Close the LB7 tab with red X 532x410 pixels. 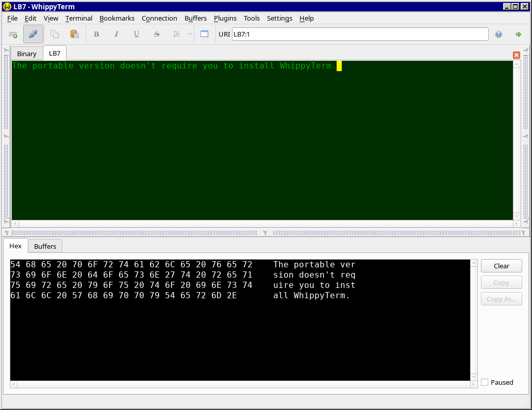click(x=516, y=55)
